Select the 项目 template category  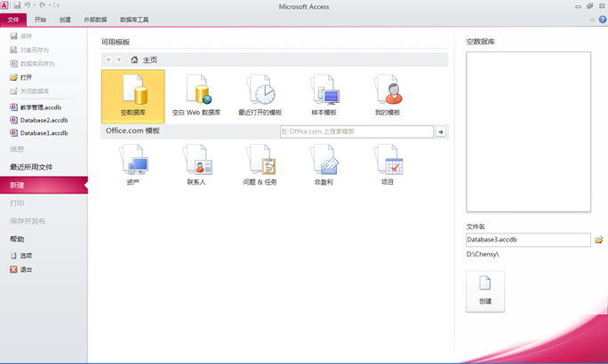pos(388,164)
